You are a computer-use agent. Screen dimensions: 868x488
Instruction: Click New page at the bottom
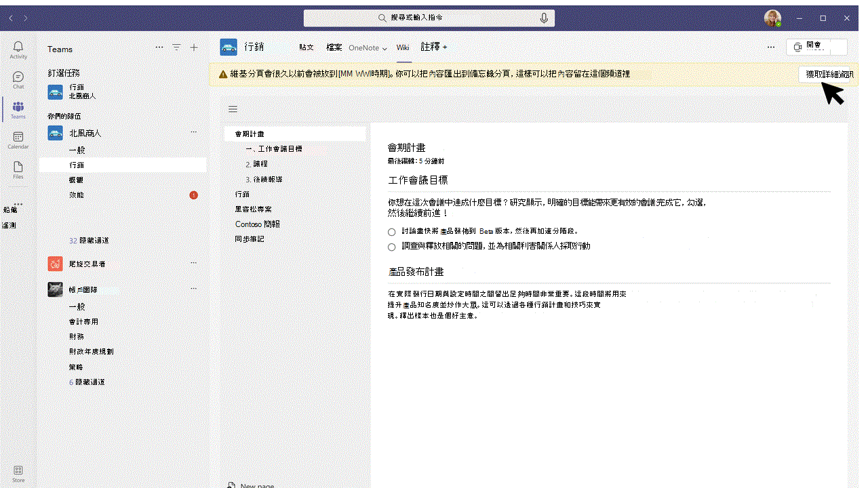pos(251,486)
